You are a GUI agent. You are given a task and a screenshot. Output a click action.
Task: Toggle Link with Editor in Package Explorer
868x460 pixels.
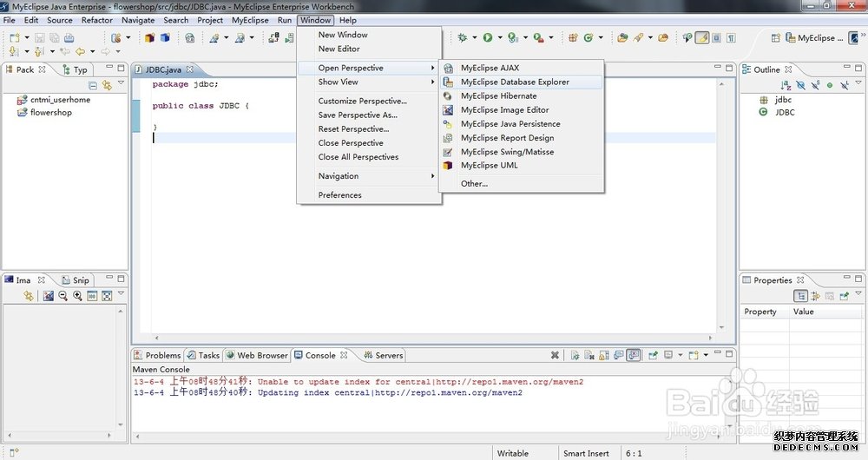pyautogui.click(x=107, y=85)
